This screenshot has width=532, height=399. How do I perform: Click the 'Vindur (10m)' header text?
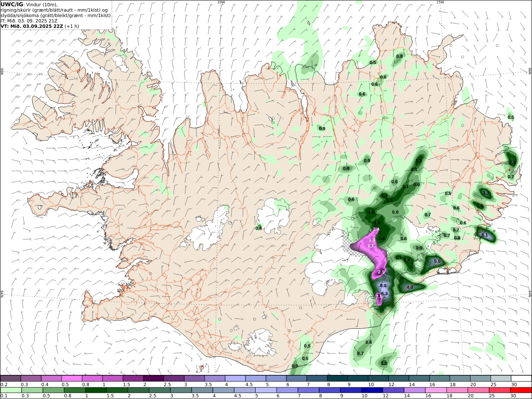[42, 5]
